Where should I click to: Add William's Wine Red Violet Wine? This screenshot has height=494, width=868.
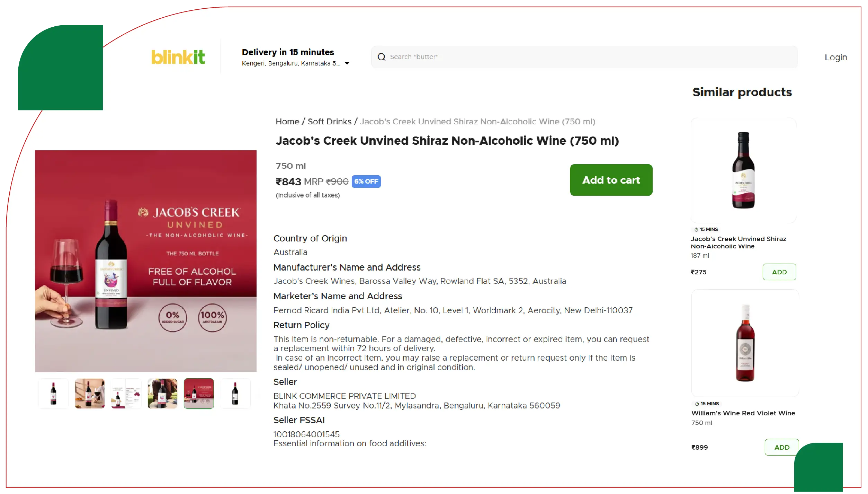[781, 447]
